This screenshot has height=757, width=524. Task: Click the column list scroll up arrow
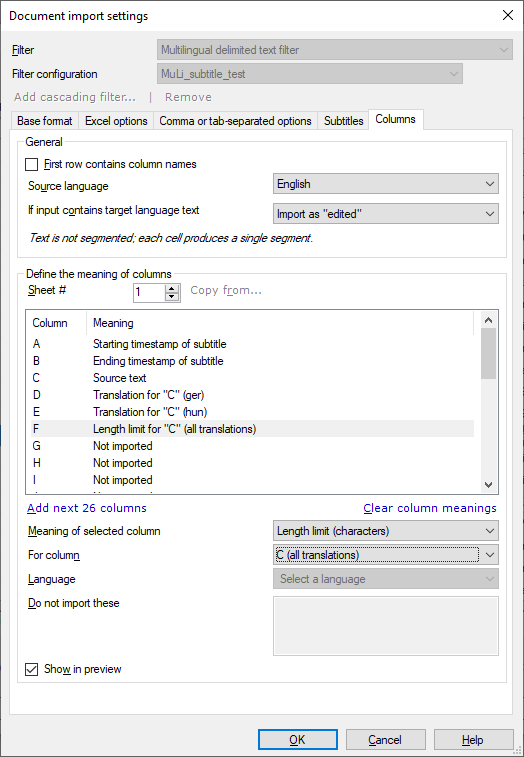488,320
